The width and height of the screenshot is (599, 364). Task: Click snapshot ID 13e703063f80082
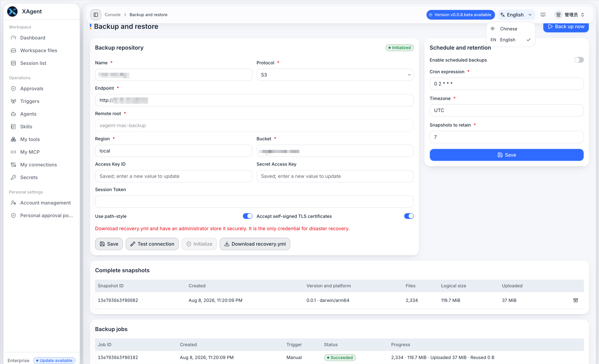[118, 300]
